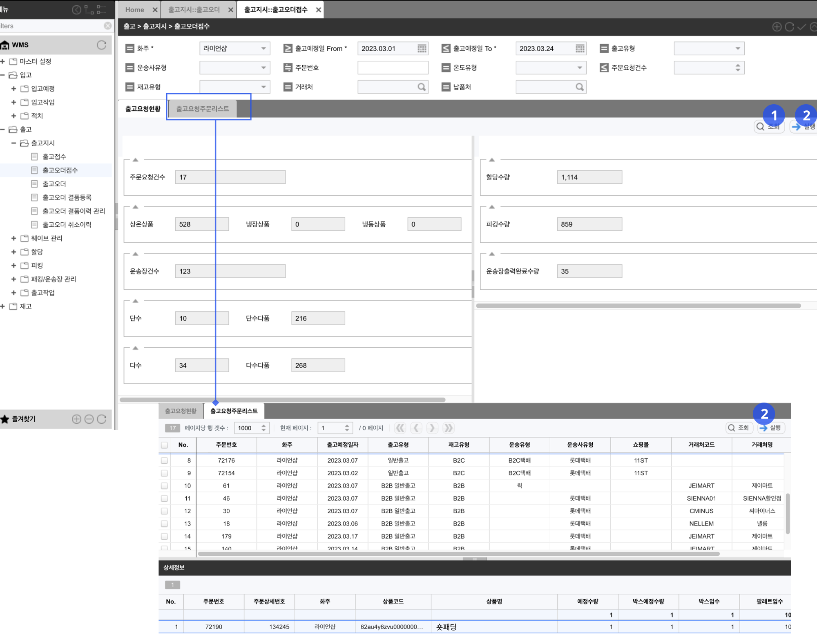Click the 납품처 search magnifier icon
The image size is (817, 644).
(579, 87)
